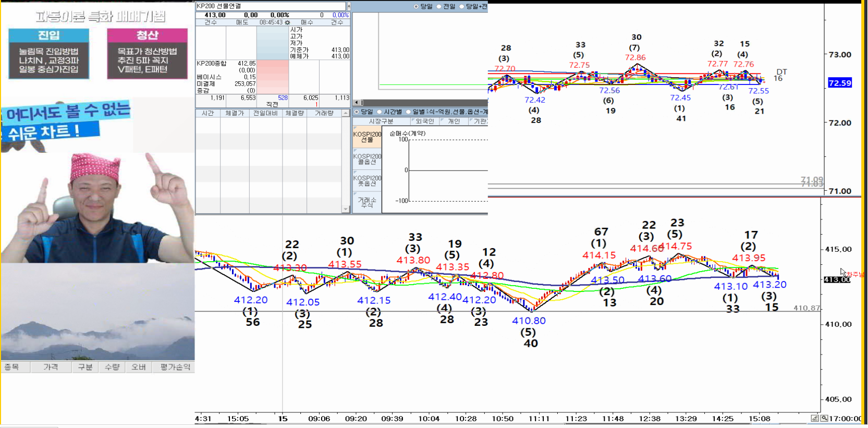Click the gear icon beside 08:45:43

[x=287, y=22]
